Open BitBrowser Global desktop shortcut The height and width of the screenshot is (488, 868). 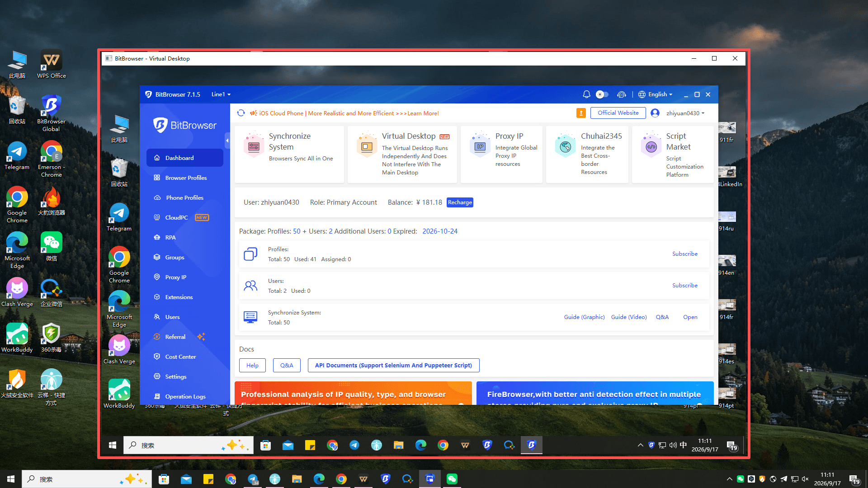(x=51, y=113)
